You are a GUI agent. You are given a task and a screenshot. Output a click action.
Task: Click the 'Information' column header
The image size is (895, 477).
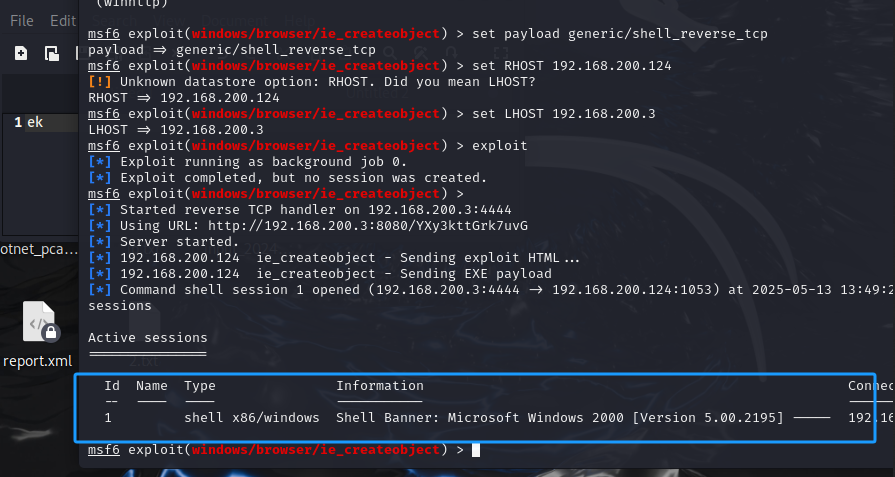tap(380, 386)
